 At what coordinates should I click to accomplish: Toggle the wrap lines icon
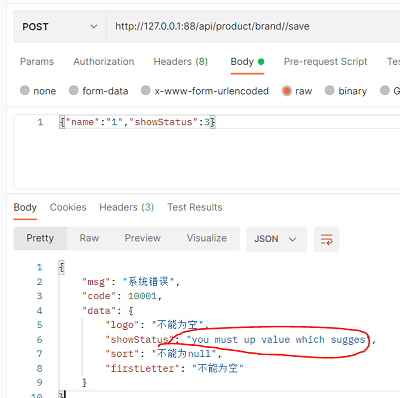[327, 239]
